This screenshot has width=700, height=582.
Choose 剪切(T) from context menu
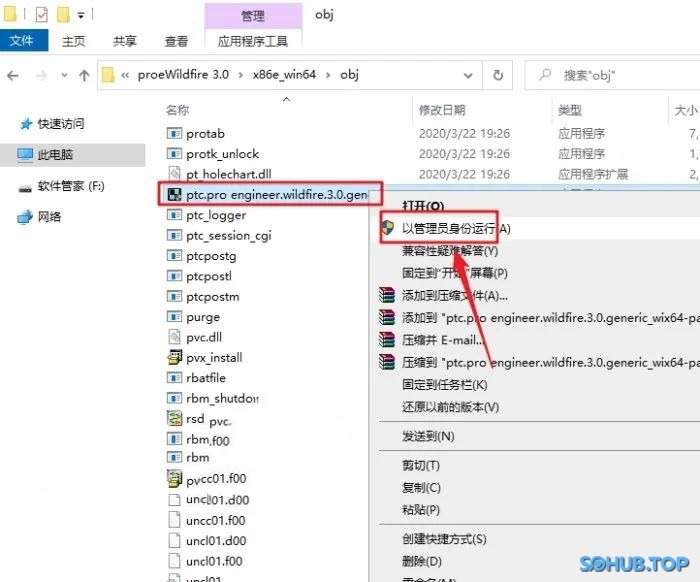pos(421,466)
